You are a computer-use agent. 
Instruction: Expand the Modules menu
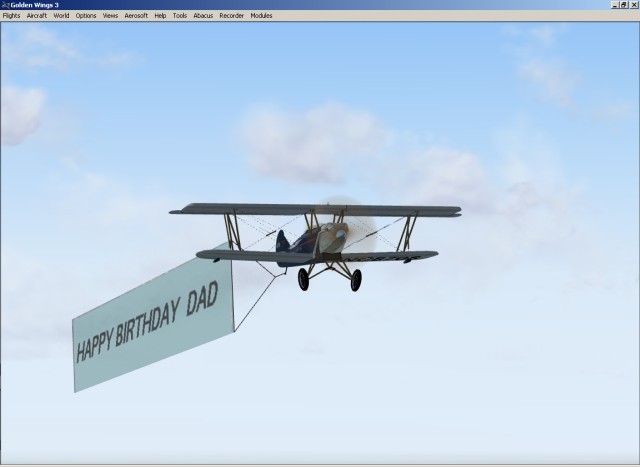click(261, 16)
